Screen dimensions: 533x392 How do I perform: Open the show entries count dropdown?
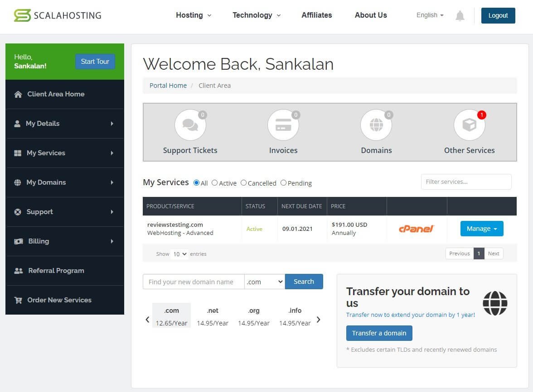[180, 254]
